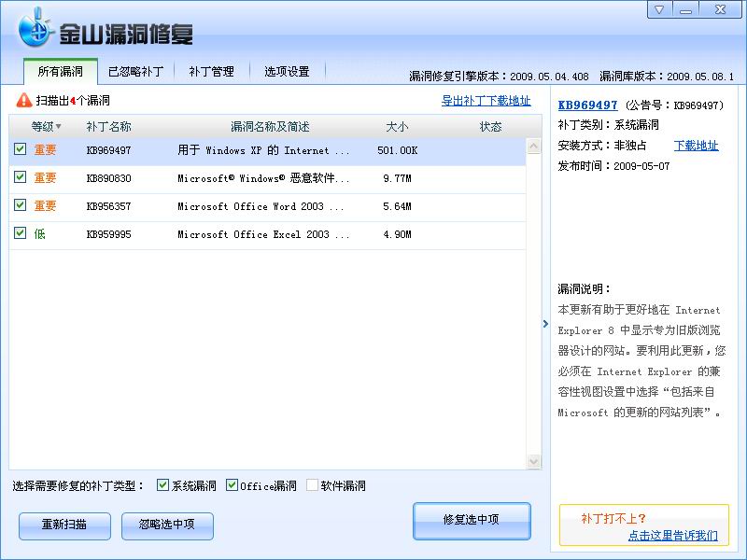This screenshot has width=747, height=560.
Task: Enable the 软件漏洞 patch type checkbox
Action: point(312,485)
